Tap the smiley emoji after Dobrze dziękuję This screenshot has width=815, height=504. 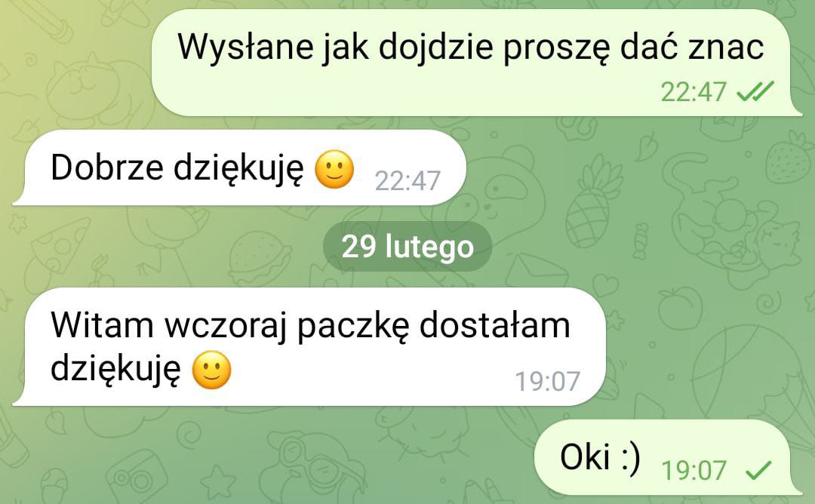coord(335,169)
